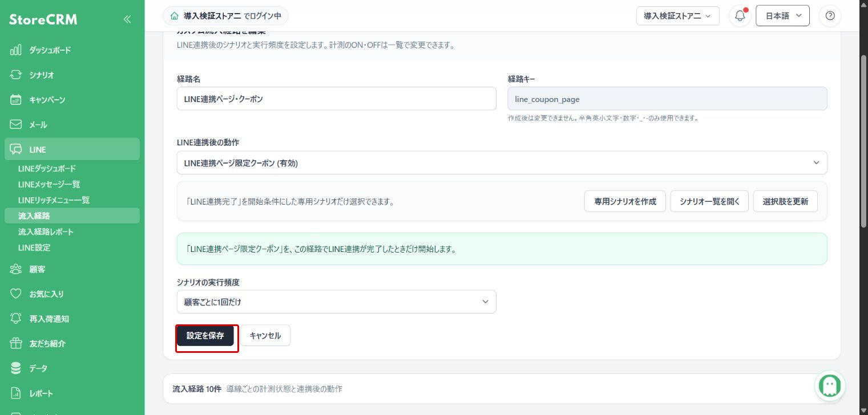
Task: Click the キャンセル button
Action: [265, 336]
